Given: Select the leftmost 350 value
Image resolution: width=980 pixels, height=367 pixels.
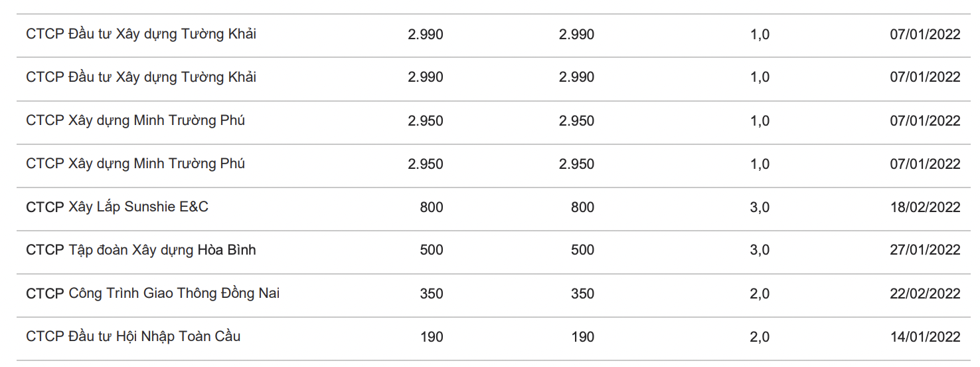Looking at the screenshot, I should tap(431, 294).
